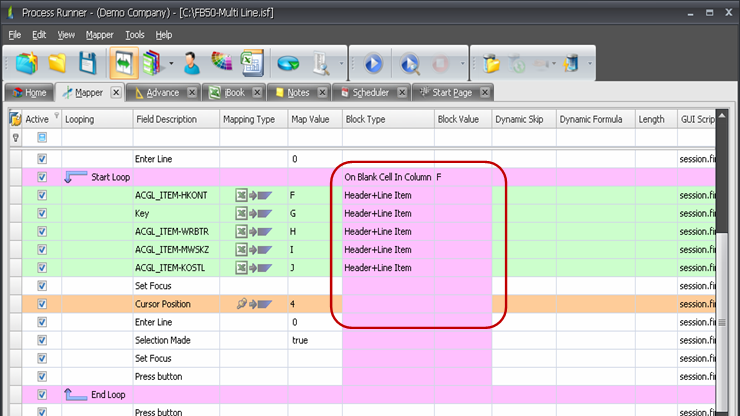Viewport: 740px width, 416px height.
Task: Open dropdown arrow beside the books toolbar icon
Action: tap(171, 64)
